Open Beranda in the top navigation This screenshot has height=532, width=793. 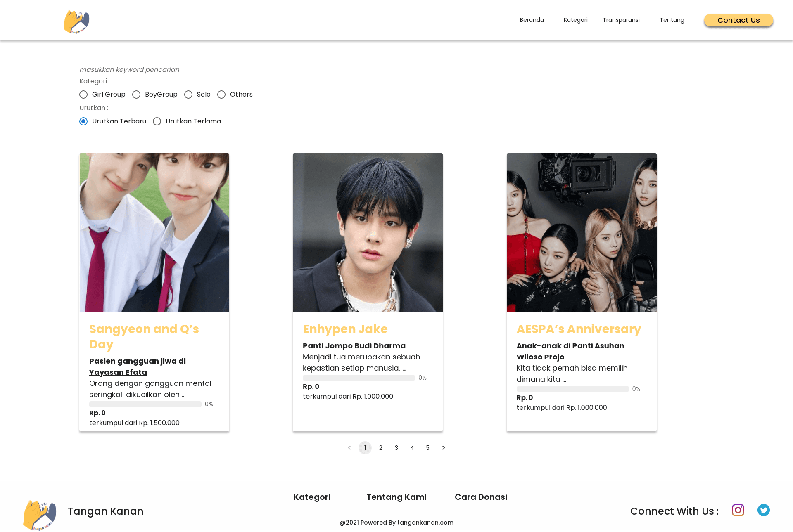pos(532,20)
